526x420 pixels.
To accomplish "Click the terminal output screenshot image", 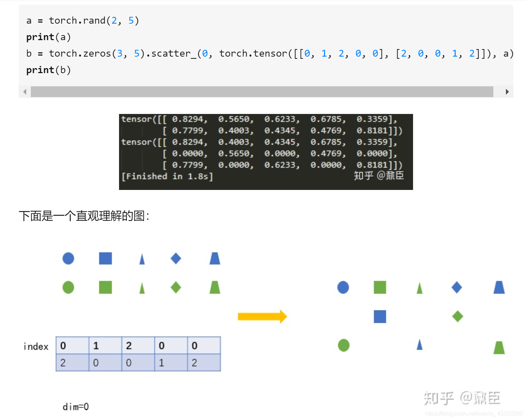I will click(x=266, y=152).
